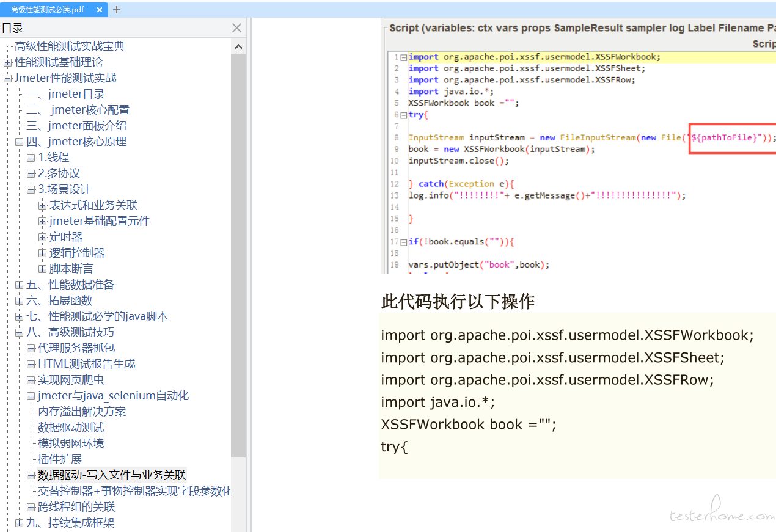Expand 七、性能测试必学的java脚本 node
776x532 pixels.
pyautogui.click(x=19, y=316)
